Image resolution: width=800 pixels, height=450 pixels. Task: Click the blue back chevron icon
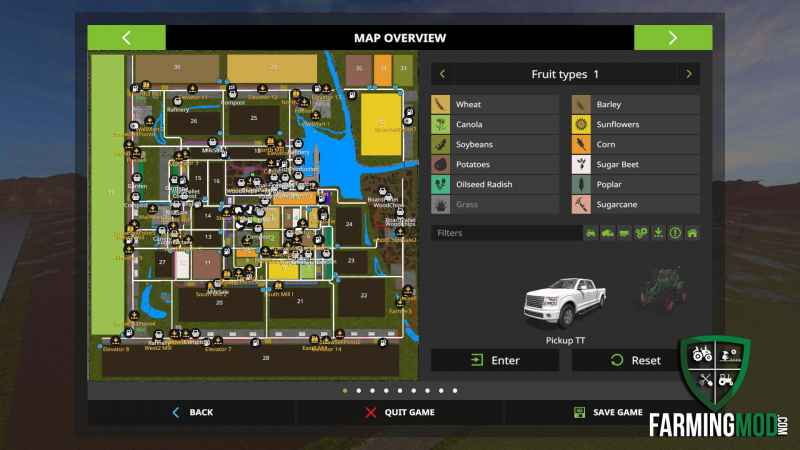pos(176,412)
